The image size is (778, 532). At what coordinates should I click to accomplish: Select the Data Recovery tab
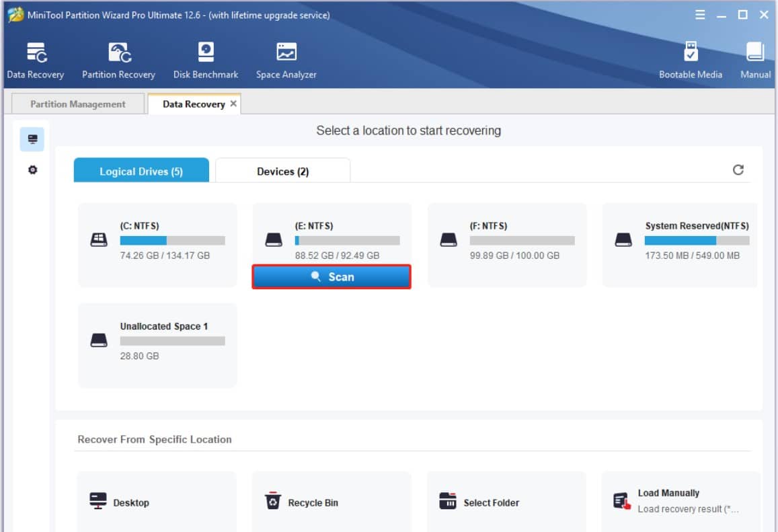194,104
